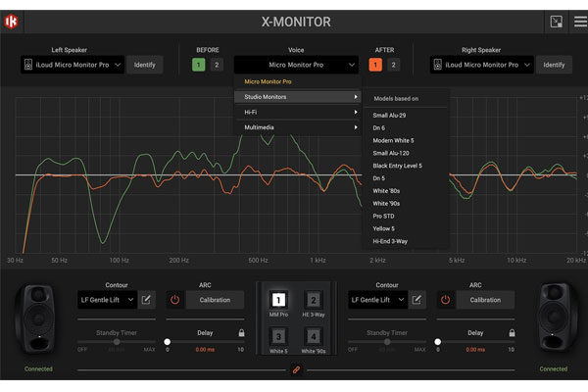Adjust the right Delay slider handle
Viewport: 588px width, 392px height.
[438, 342]
